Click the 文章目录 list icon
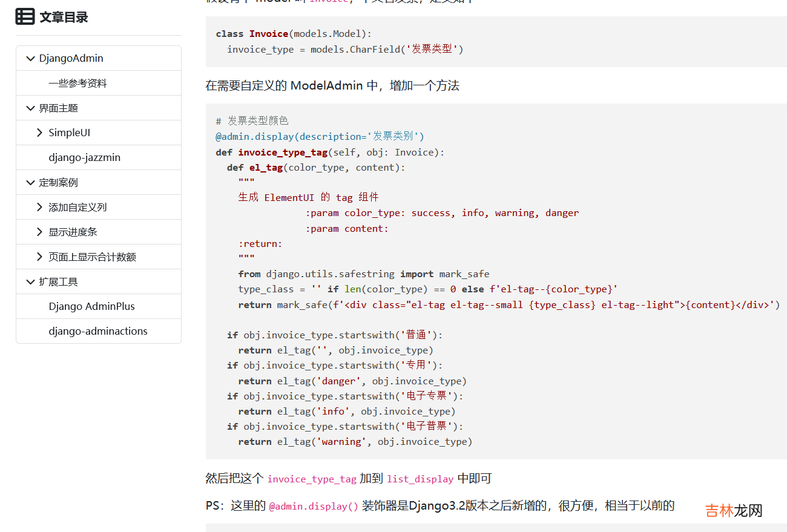 click(25, 17)
